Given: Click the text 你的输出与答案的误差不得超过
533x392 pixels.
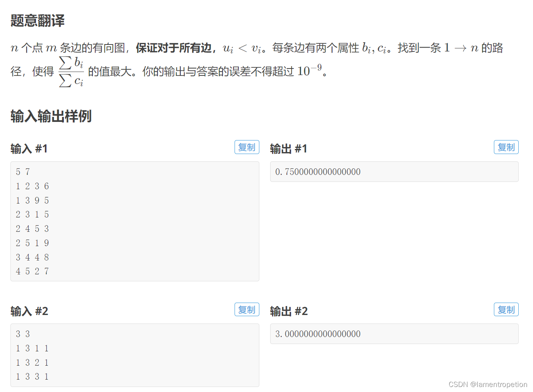Looking at the screenshot, I should (218, 72).
